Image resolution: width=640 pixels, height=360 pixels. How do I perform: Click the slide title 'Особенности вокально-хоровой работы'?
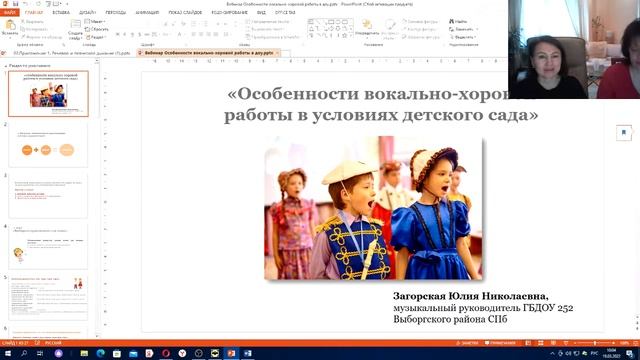(x=380, y=104)
